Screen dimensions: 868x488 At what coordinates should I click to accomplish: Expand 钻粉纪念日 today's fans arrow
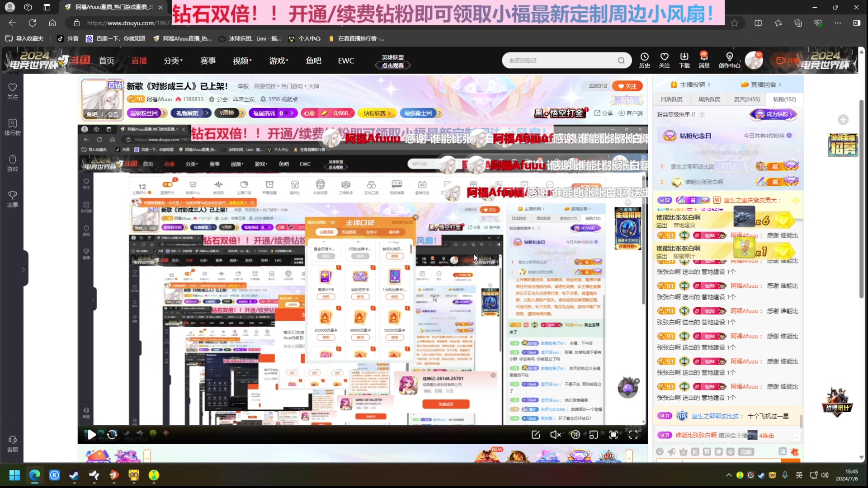pyautogui.click(x=789, y=136)
